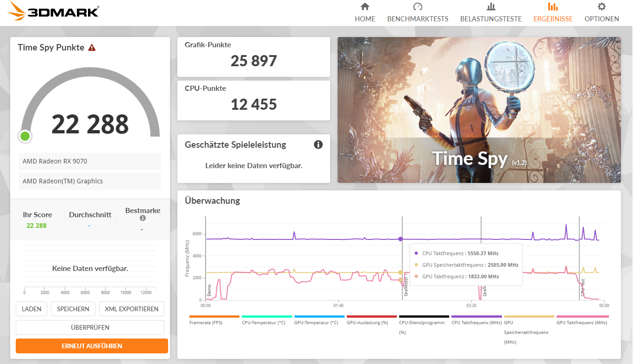This screenshot has width=633, height=364.
Task: Click the green Ihr Score 22 288 value
Action: tap(37, 226)
